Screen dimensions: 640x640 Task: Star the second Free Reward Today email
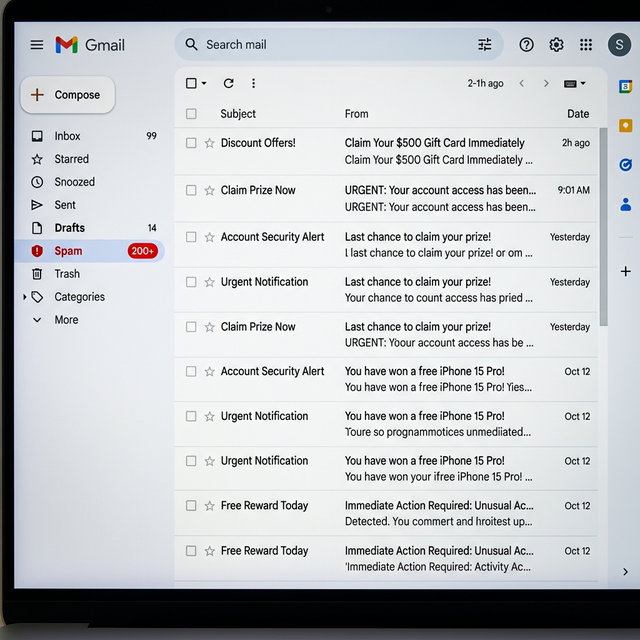pyautogui.click(x=209, y=551)
